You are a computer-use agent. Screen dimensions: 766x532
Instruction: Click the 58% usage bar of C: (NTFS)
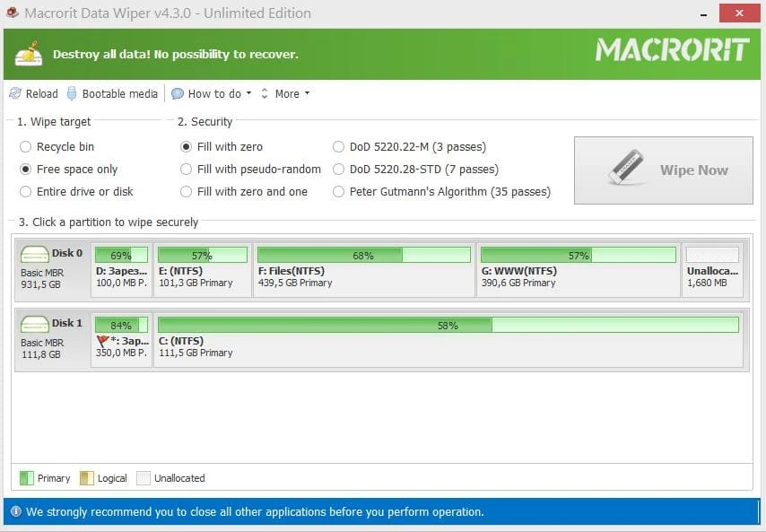[448, 325]
